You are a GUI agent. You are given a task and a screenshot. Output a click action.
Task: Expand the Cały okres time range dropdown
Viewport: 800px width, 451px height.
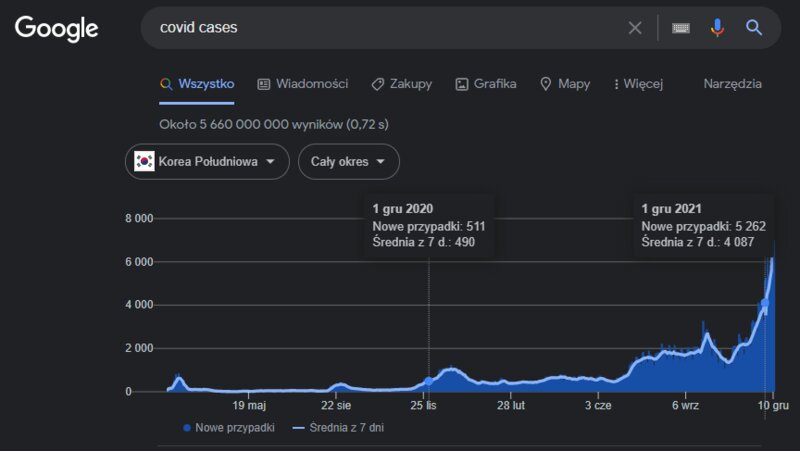click(x=348, y=162)
